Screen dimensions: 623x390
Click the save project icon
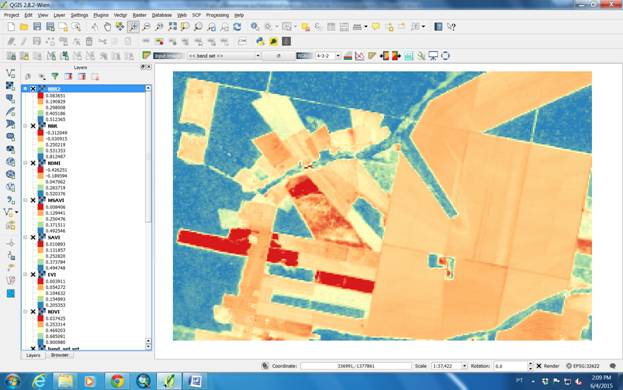point(37,27)
